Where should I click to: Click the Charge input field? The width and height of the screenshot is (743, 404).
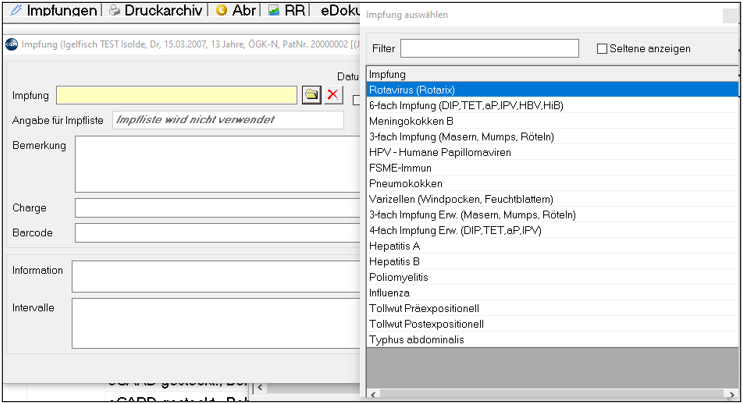click(217, 208)
